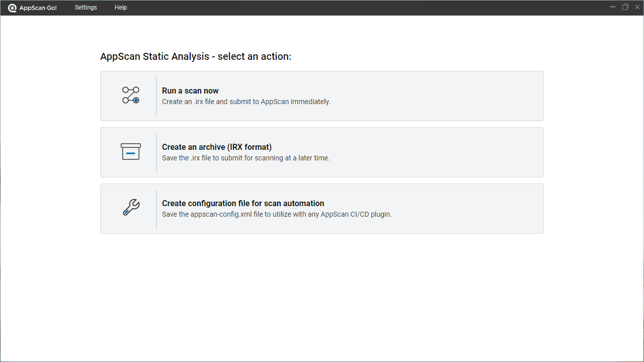This screenshot has width=644, height=362.
Task: Click the "AppScan Static Analysis - select an action" heading
Action: point(196,56)
